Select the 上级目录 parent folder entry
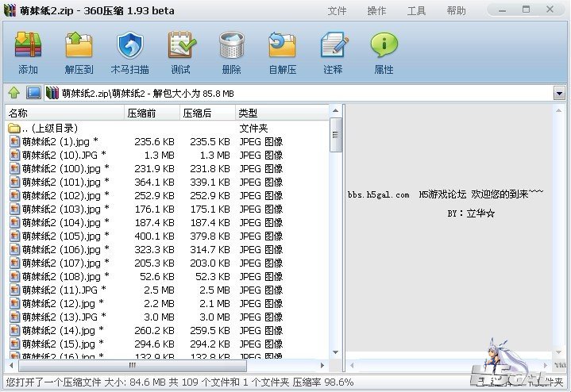Screen dimensions: 571x392 tap(49, 128)
